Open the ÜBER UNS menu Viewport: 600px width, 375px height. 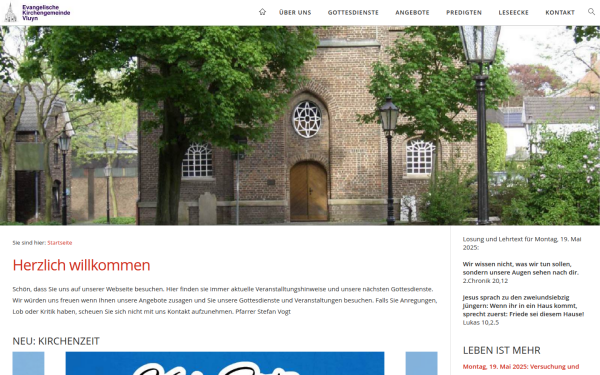[x=295, y=13]
